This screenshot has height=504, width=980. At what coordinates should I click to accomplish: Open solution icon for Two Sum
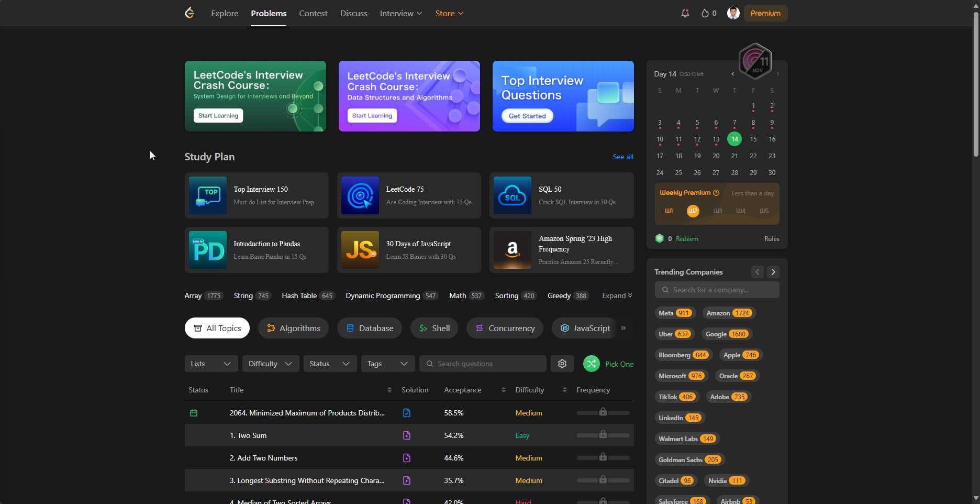click(407, 435)
